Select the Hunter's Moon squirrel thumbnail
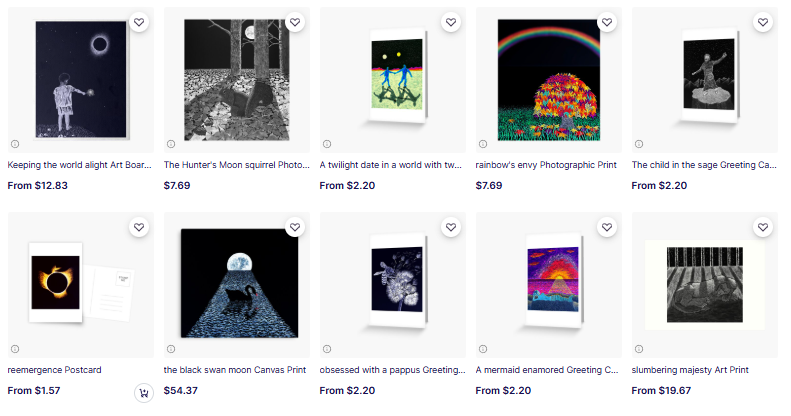The width and height of the screenshot is (791, 416). tap(237, 80)
